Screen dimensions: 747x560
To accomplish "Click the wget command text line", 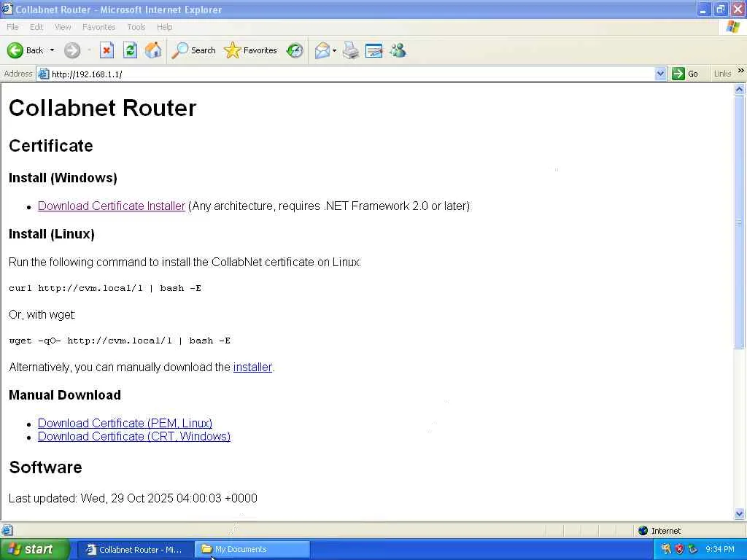I will pos(120,341).
